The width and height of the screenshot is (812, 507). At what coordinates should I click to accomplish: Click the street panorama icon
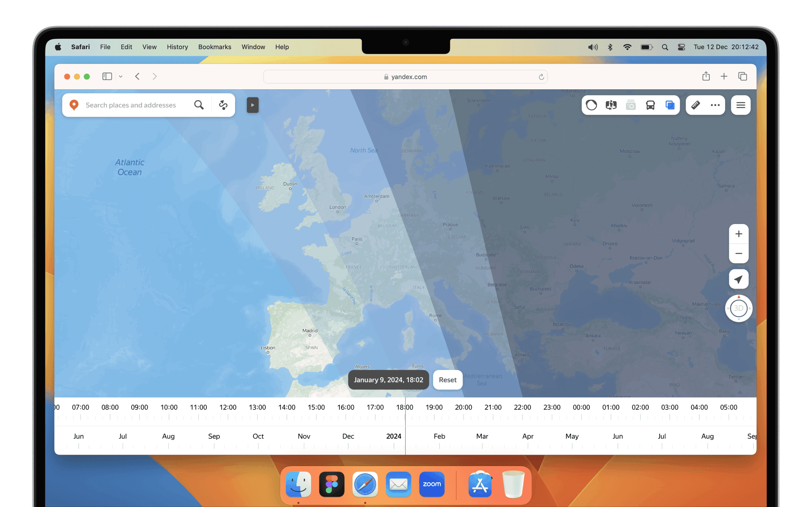(x=611, y=105)
